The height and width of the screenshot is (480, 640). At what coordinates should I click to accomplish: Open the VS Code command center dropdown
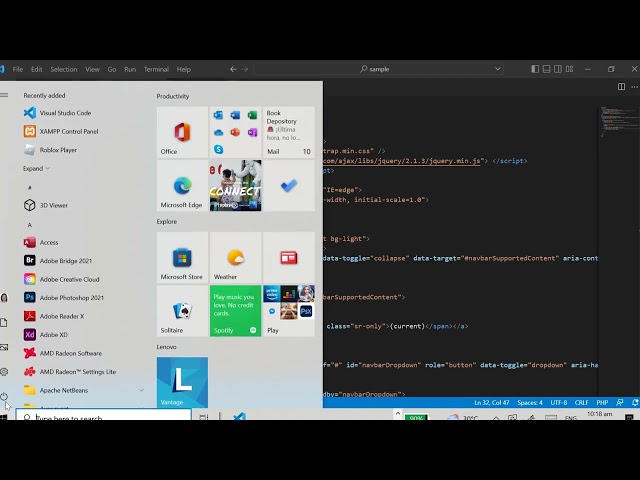tap(498, 69)
